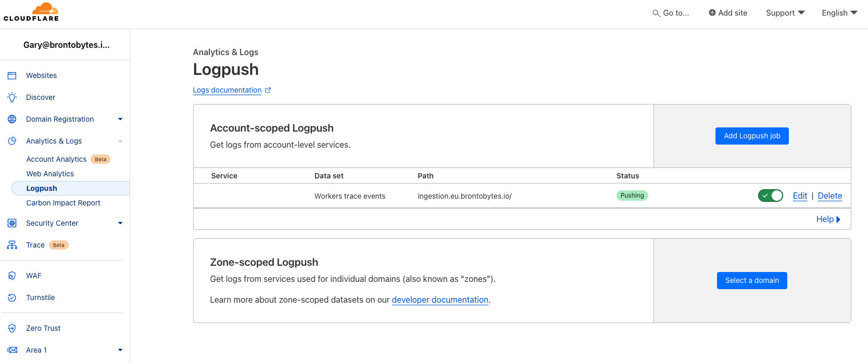Click the 'Path' column header
The height and width of the screenshot is (363, 868).
point(425,176)
